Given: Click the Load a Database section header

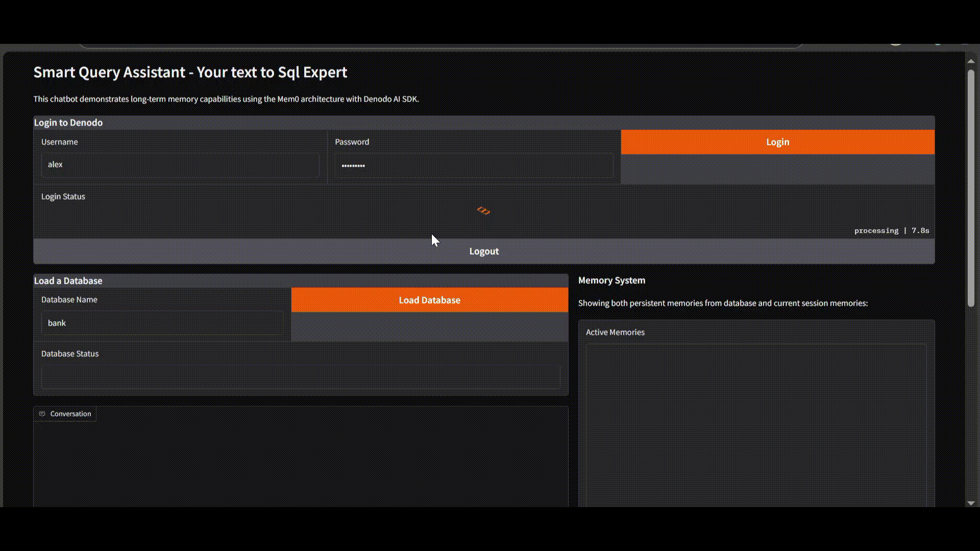Looking at the screenshot, I should [x=68, y=281].
